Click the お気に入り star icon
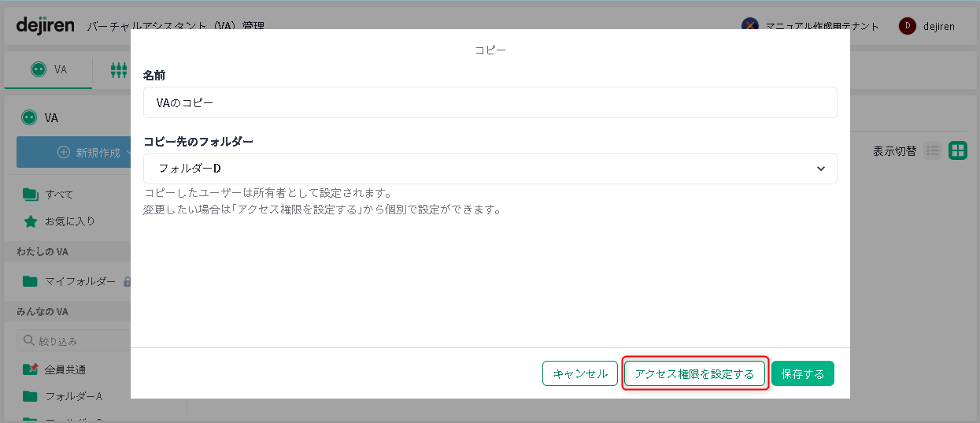The height and width of the screenshot is (423, 980). point(31,221)
